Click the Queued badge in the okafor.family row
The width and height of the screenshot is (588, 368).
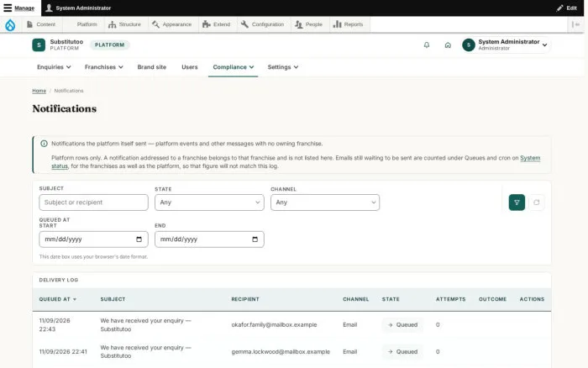coord(402,325)
